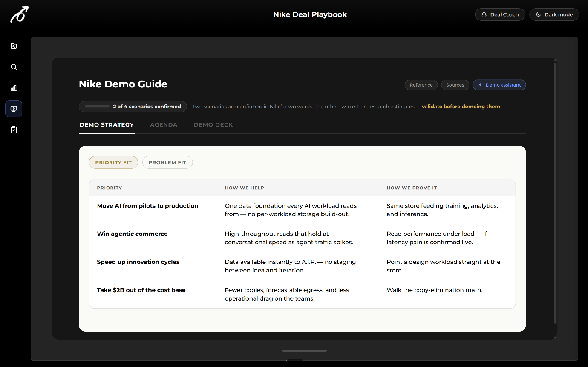Image resolution: width=588 pixels, height=367 pixels.
Task: Click 'Point a design workload' cell
Action: click(x=444, y=266)
